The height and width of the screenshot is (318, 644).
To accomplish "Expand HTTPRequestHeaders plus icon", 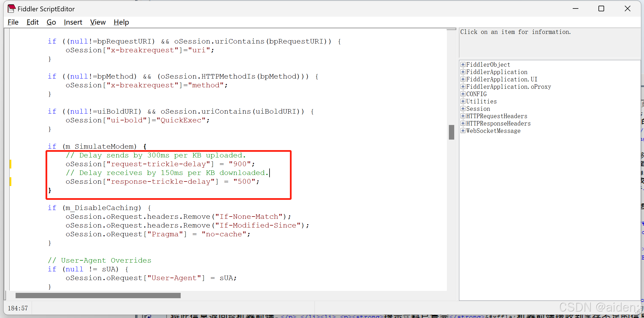I will point(463,116).
